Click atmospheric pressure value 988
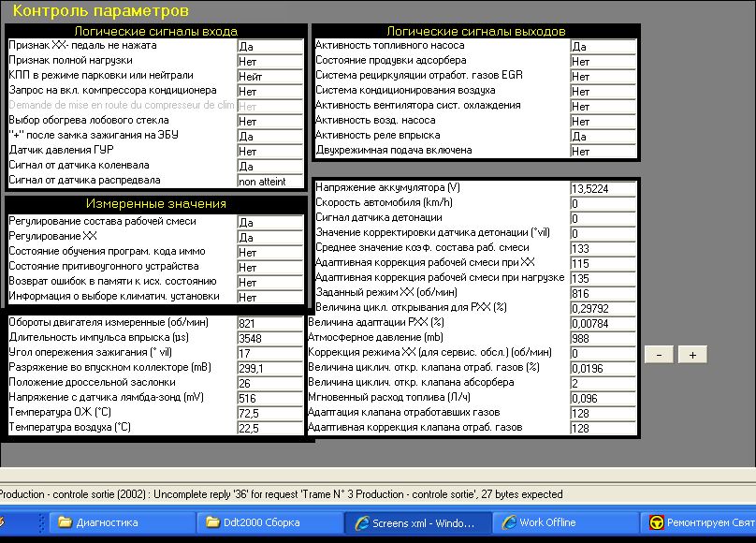This screenshot has width=756, height=543. tap(603, 339)
